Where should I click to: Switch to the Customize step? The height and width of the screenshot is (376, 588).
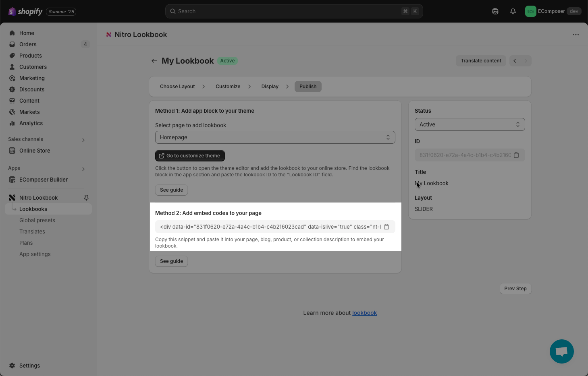click(228, 87)
